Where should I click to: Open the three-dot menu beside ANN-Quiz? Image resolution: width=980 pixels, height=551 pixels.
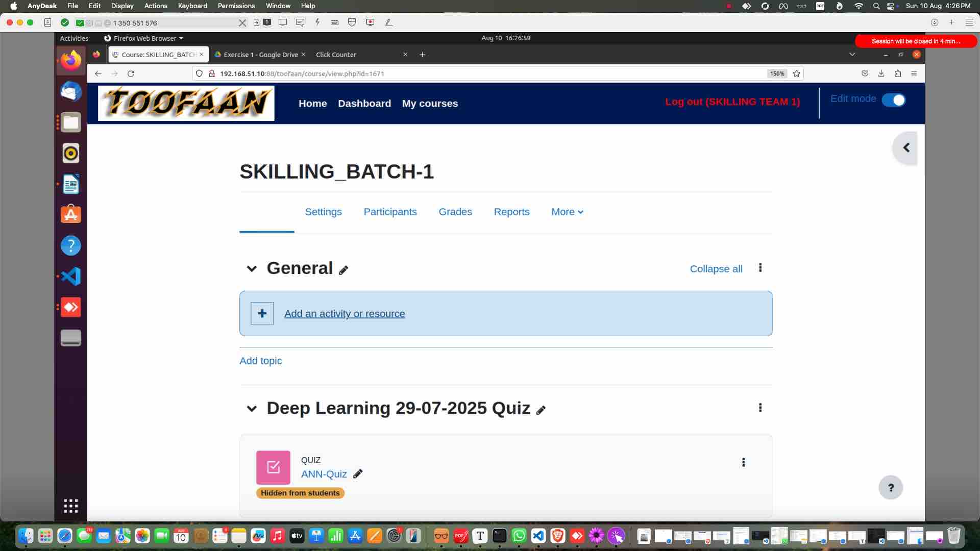click(x=744, y=462)
